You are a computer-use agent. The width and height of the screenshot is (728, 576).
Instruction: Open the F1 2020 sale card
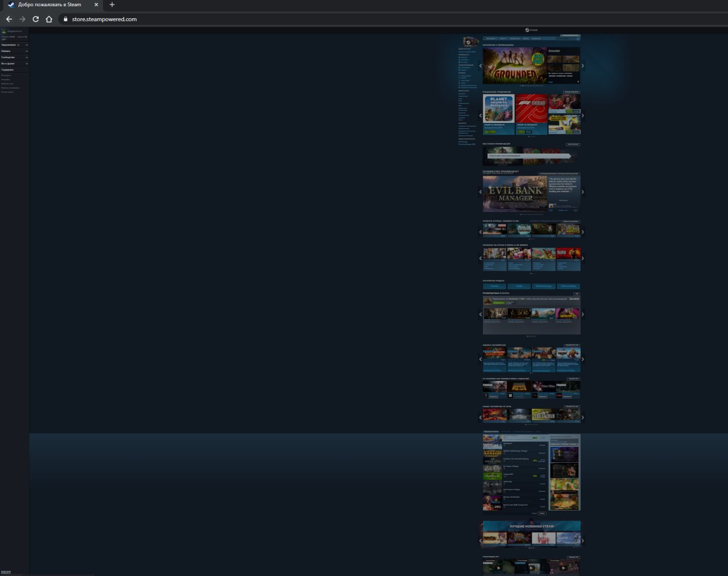[x=531, y=114]
